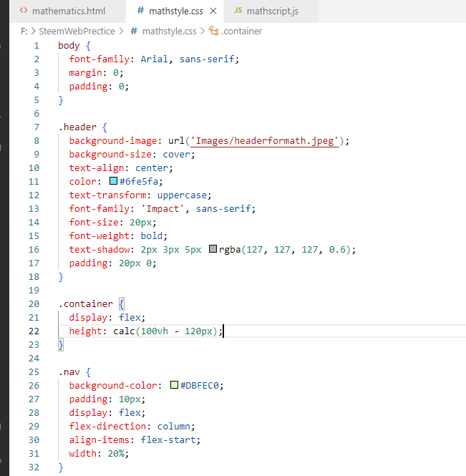Open color picker for rgba gray swatch

(213, 249)
